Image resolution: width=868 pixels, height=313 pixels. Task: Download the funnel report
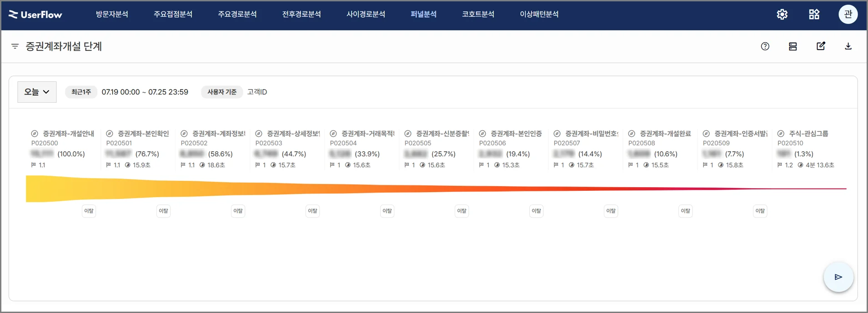pyautogui.click(x=848, y=46)
